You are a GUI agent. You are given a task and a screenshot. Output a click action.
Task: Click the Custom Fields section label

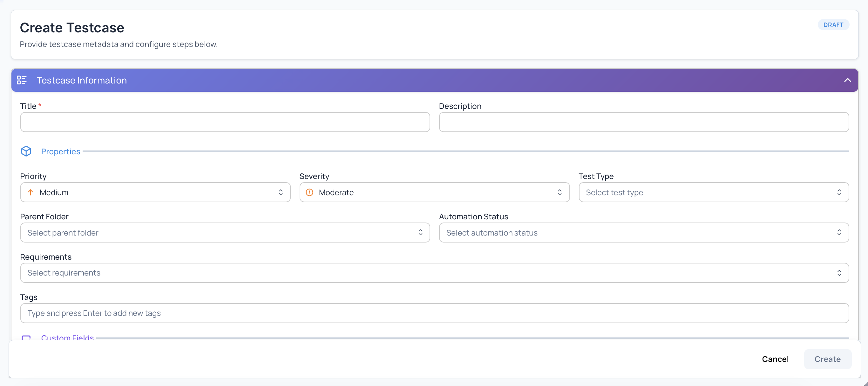coord(67,338)
